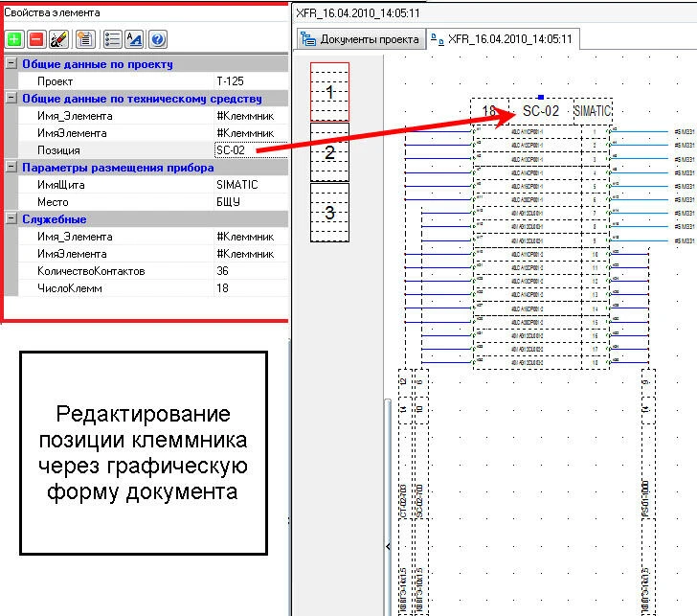697x616 pixels.
Task: Collapse Общие данные по техническому средству group
Action: coord(11,99)
